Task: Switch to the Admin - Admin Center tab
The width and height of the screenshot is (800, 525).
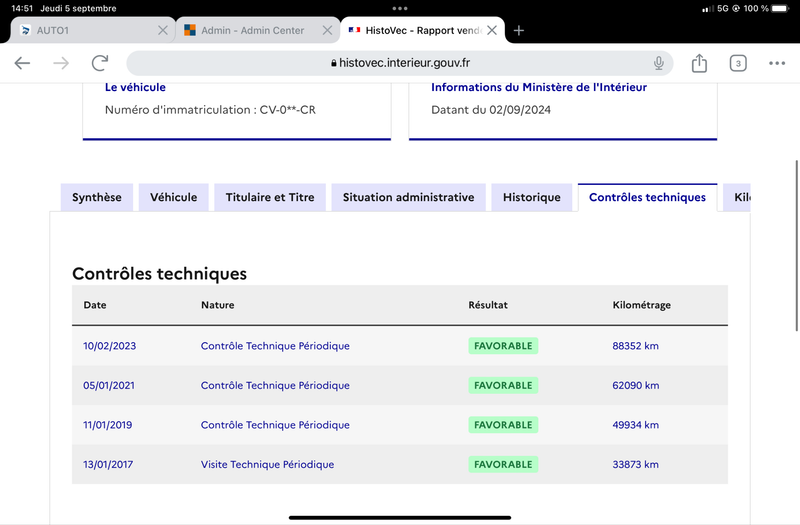Action: [258, 31]
